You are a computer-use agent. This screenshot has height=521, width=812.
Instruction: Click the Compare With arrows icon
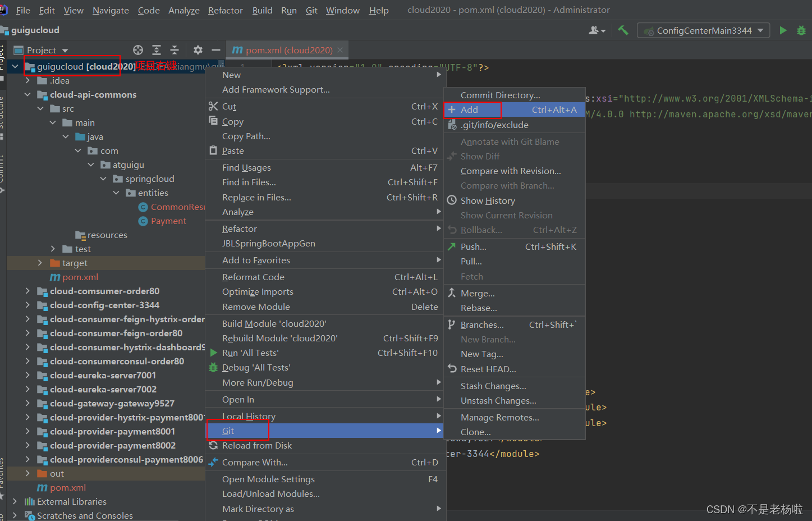213,462
